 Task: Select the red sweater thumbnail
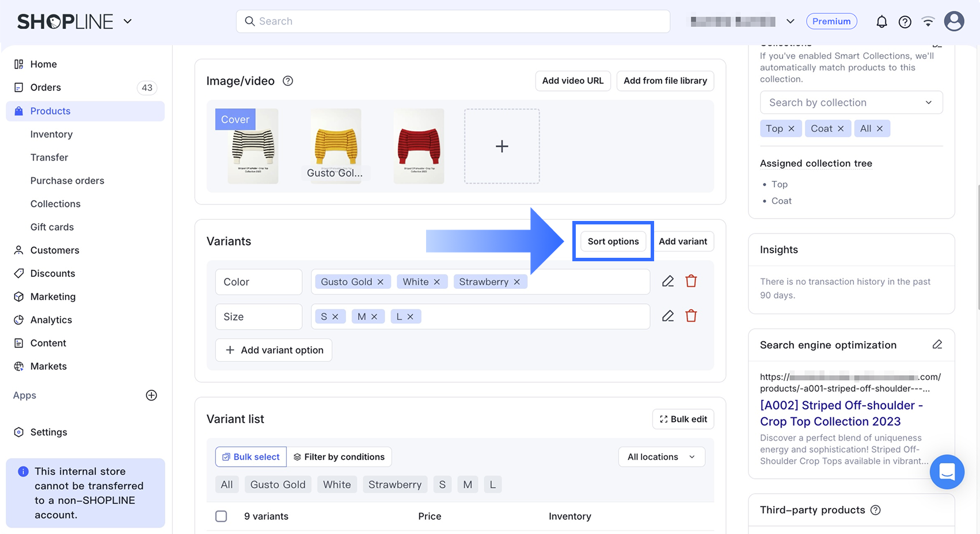pos(419,146)
